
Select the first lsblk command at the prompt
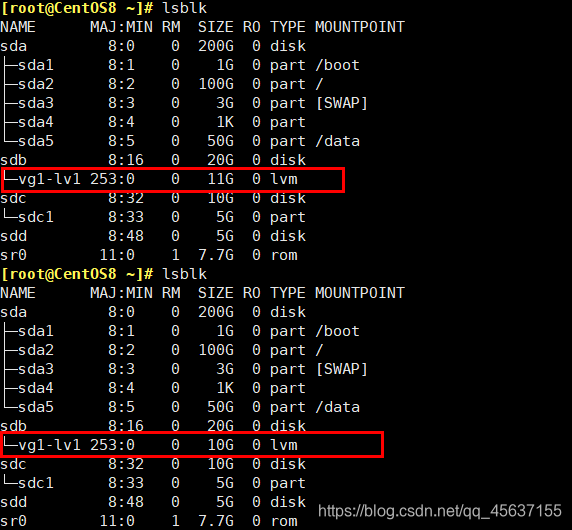tap(185, 8)
